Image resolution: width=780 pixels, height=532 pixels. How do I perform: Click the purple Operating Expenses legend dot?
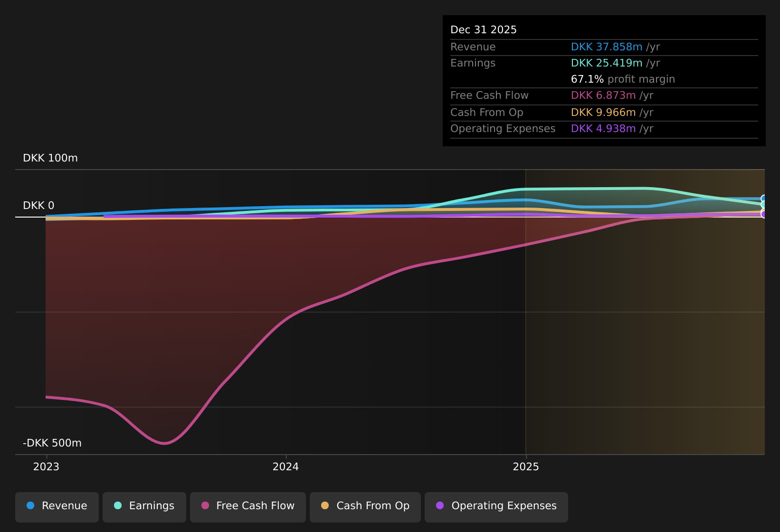click(440, 506)
